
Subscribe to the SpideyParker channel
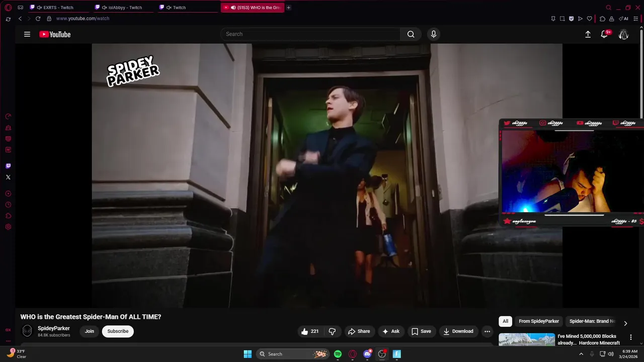click(118, 331)
